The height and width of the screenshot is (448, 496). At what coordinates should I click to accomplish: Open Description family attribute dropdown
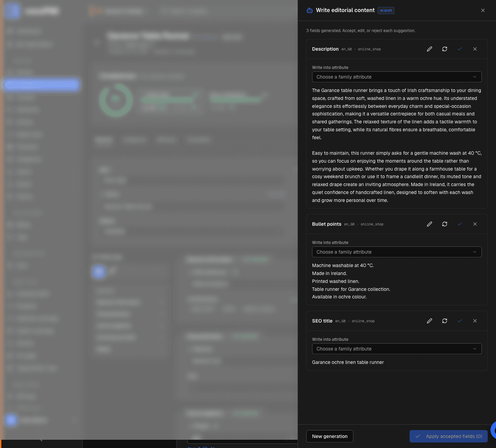[x=397, y=77]
